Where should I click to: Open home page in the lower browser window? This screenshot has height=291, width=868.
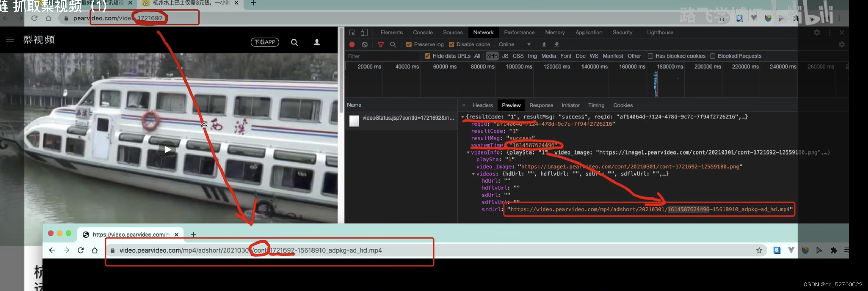tap(95, 250)
